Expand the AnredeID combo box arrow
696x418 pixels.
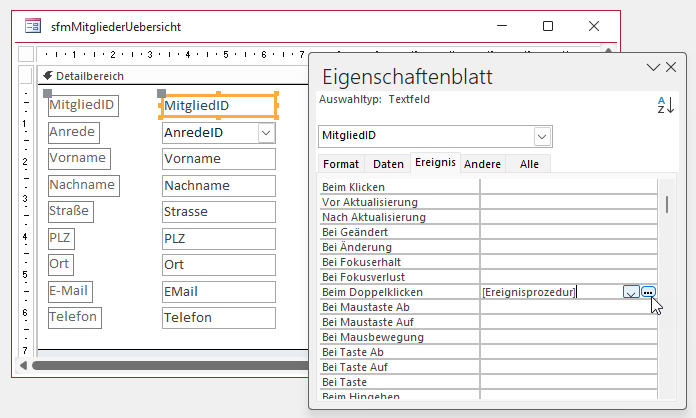coord(266,133)
